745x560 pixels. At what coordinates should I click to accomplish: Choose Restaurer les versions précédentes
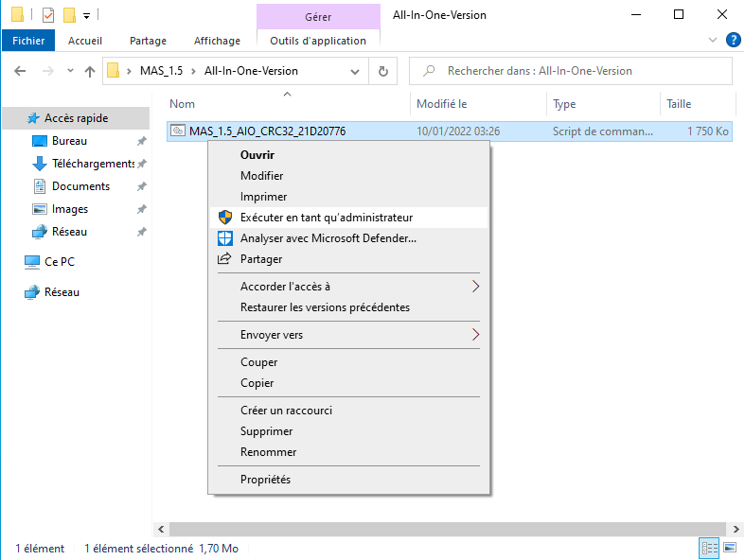pos(348,307)
